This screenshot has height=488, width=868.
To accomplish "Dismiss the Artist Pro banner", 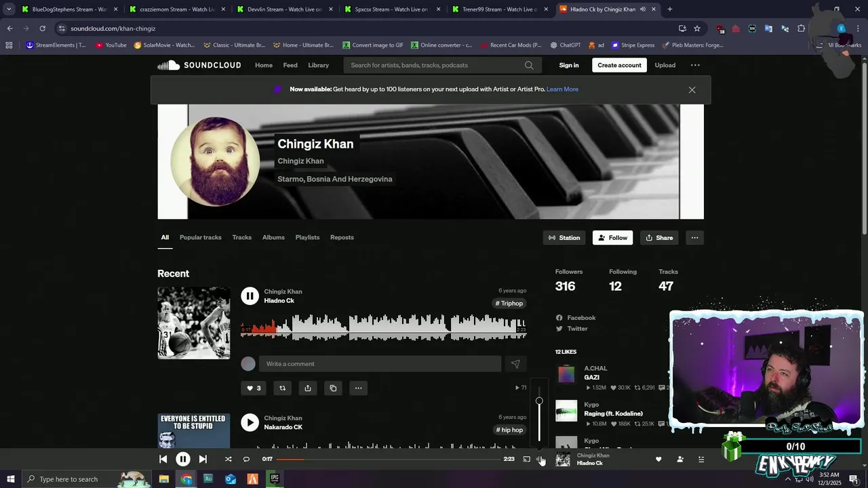I will pyautogui.click(x=692, y=89).
